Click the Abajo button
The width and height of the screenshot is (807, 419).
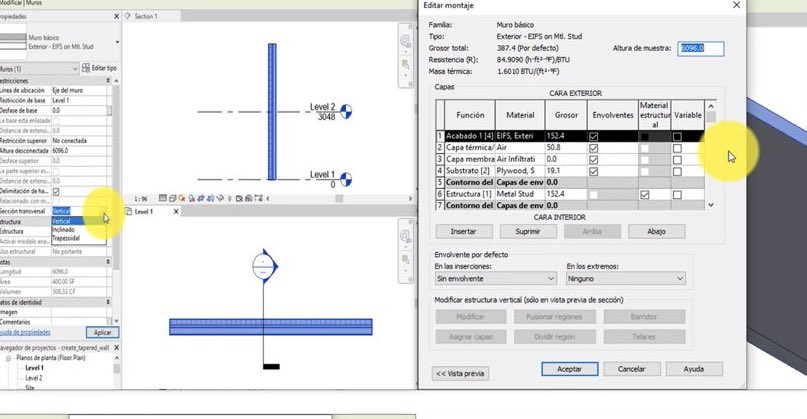pos(656,232)
